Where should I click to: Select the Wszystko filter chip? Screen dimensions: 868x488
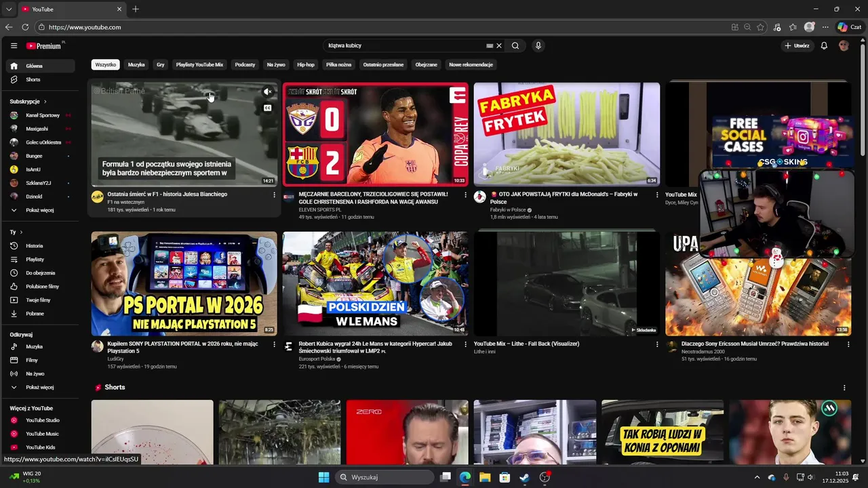[x=106, y=64]
